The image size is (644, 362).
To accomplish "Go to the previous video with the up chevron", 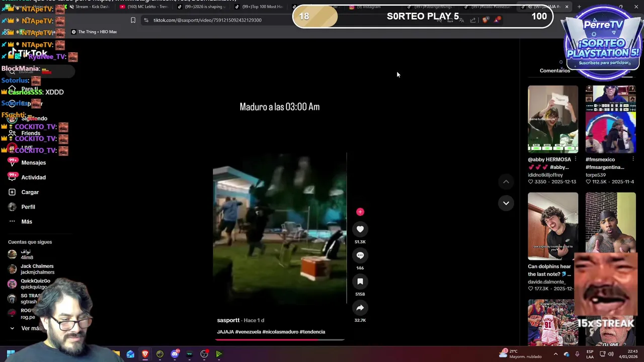I will click(506, 182).
